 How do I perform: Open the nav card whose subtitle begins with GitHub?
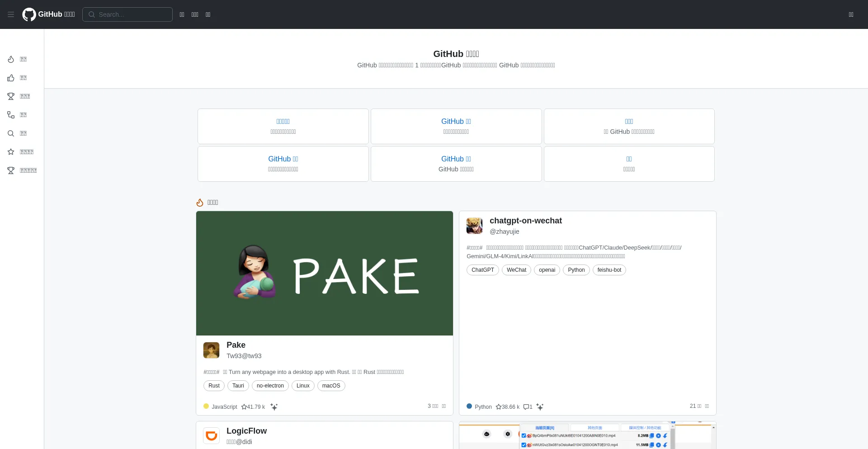tap(456, 164)
